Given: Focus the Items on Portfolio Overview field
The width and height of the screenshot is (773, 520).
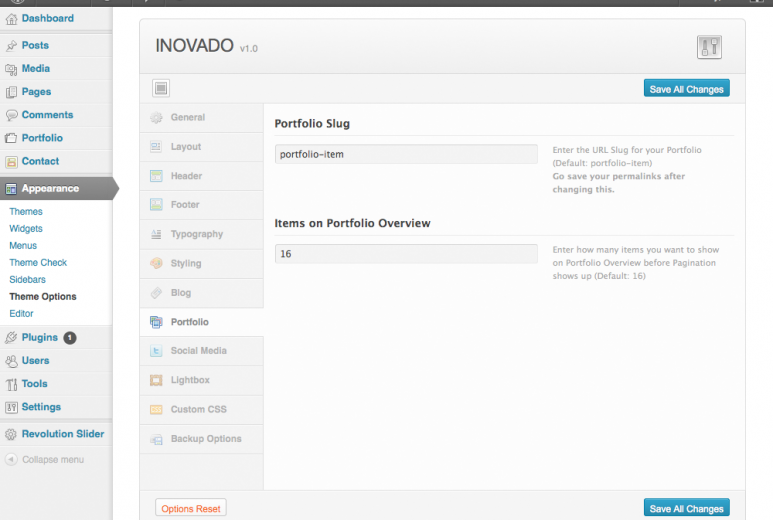Looking at the screenshot, I should coord(406,254).
